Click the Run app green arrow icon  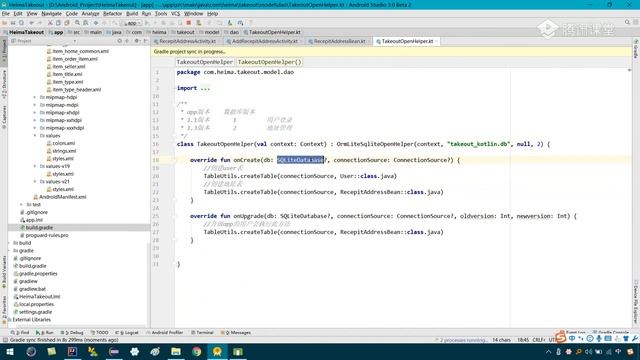[x=147, y=23]
